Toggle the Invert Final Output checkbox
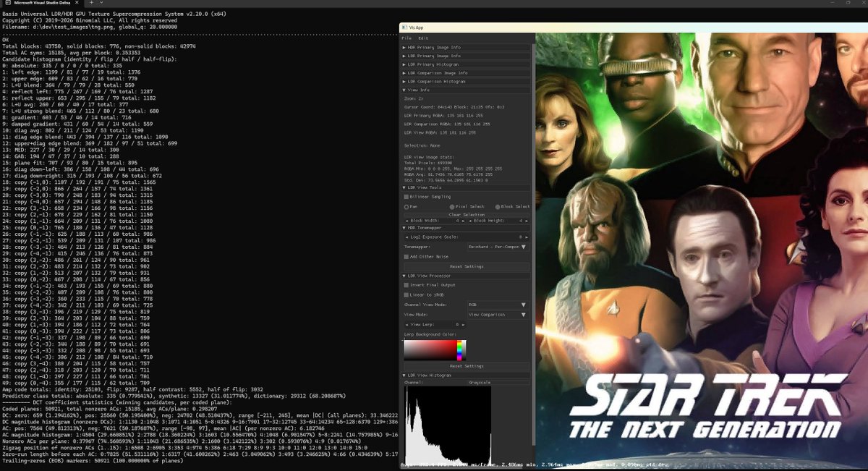 coord(406,285)
